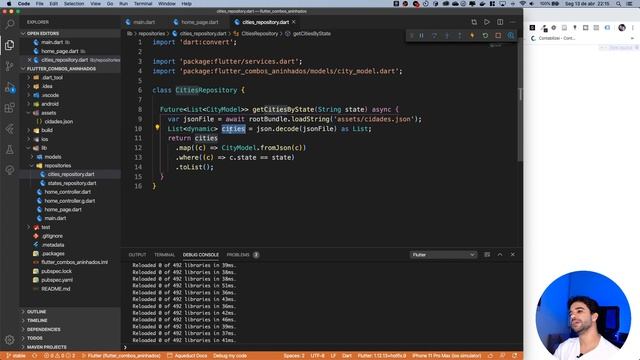Viewport: 640px width, 360px height.
Task: Click the open changes icon in editor title bar
Action: pyautogui.click(x=474, y=22)
